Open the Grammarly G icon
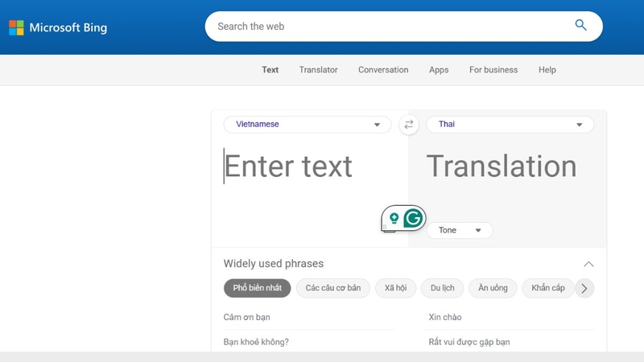The image size is (644, 362). click(413, 218)
